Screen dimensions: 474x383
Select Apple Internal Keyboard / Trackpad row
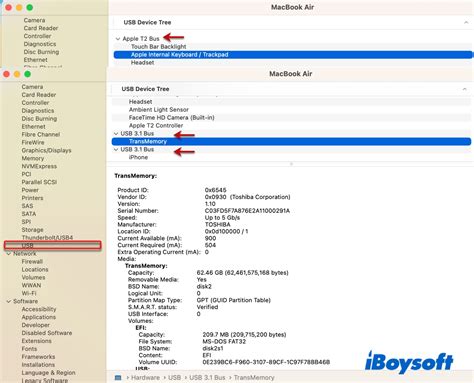pos(293,55)
